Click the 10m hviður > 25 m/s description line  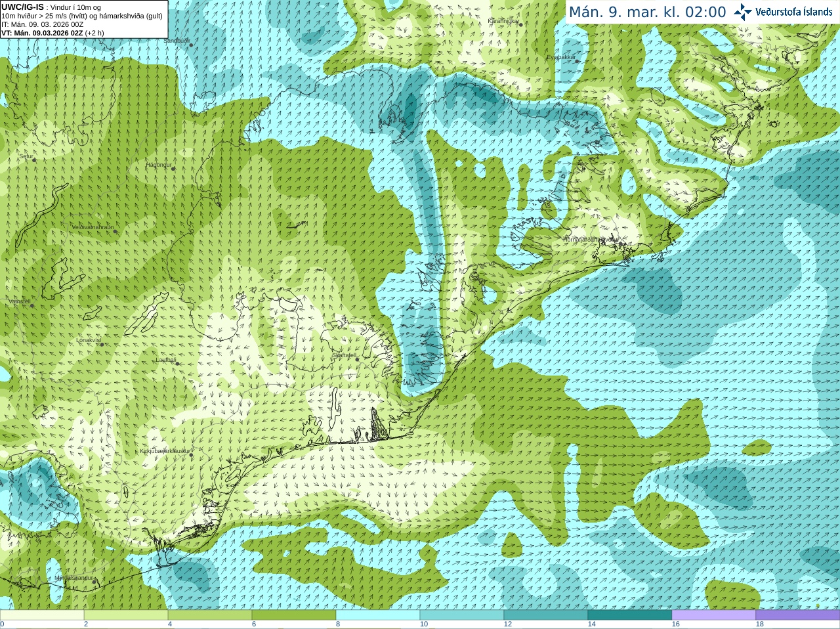[x=82, y=16]
